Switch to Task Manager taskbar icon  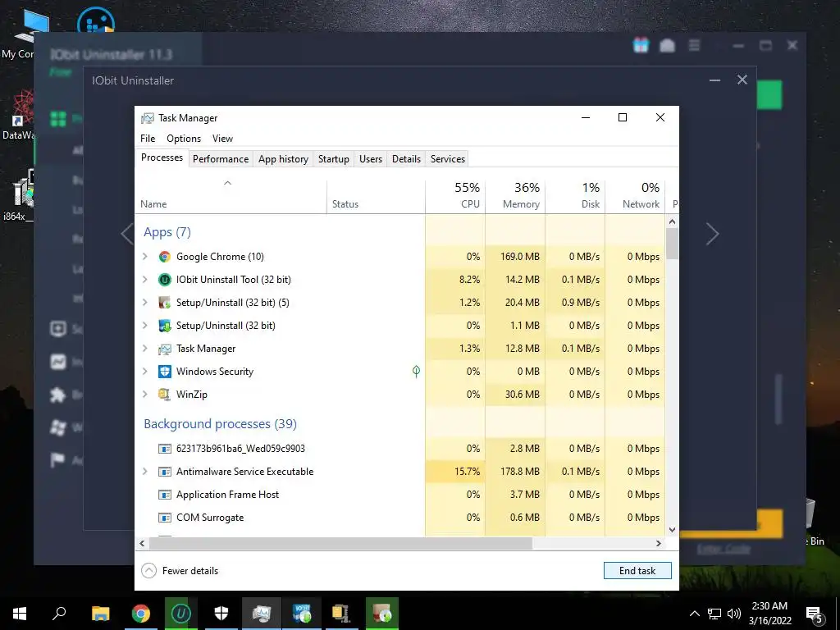pos(262,614)
